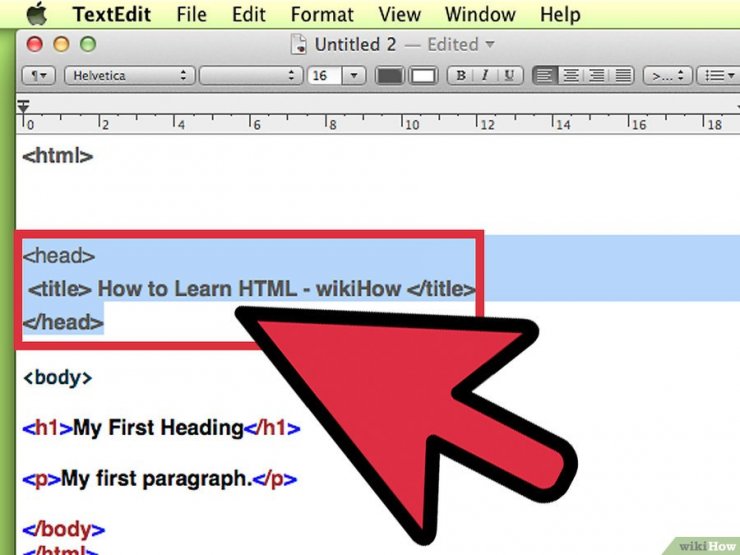
Task: Open the Format menu
Action: point(322,15)
